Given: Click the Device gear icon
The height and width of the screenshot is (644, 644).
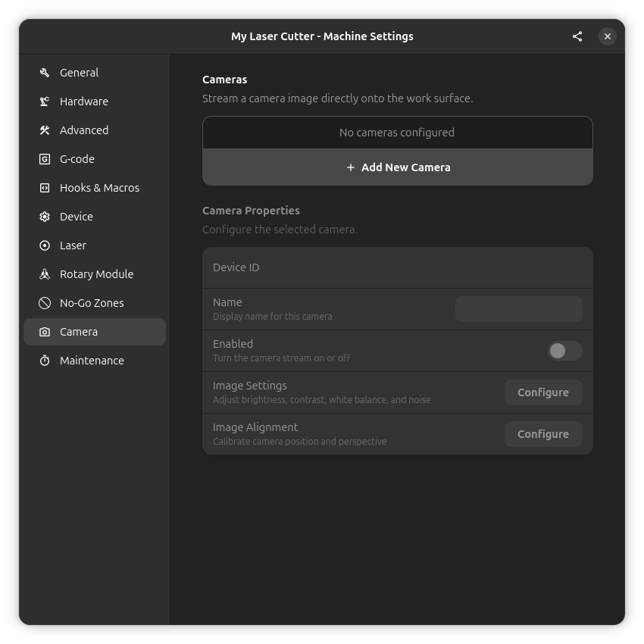Looking at the screenshot, I should tap(45, 217).
